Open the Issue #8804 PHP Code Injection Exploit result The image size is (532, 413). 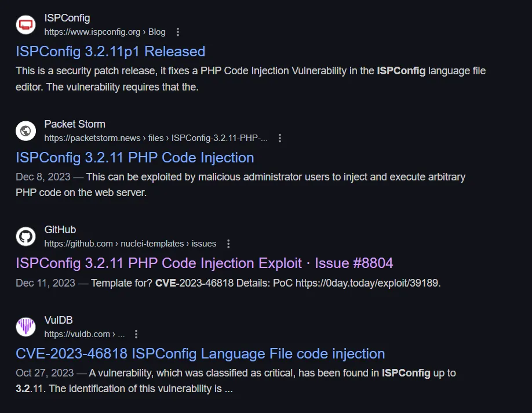pos(204,263)
